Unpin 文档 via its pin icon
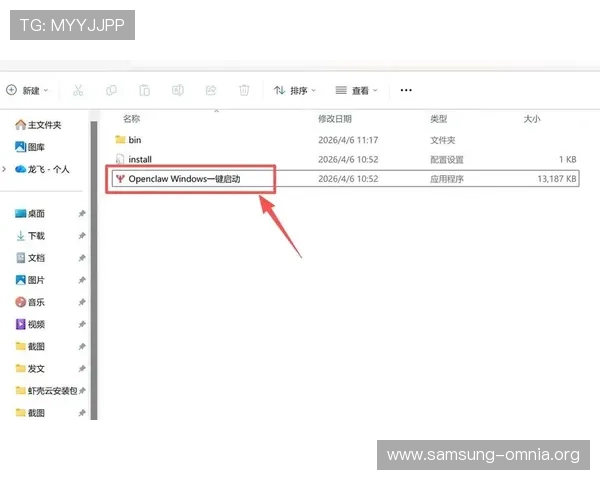Screen dimensions: 600x480 click(x=82, y=258)
